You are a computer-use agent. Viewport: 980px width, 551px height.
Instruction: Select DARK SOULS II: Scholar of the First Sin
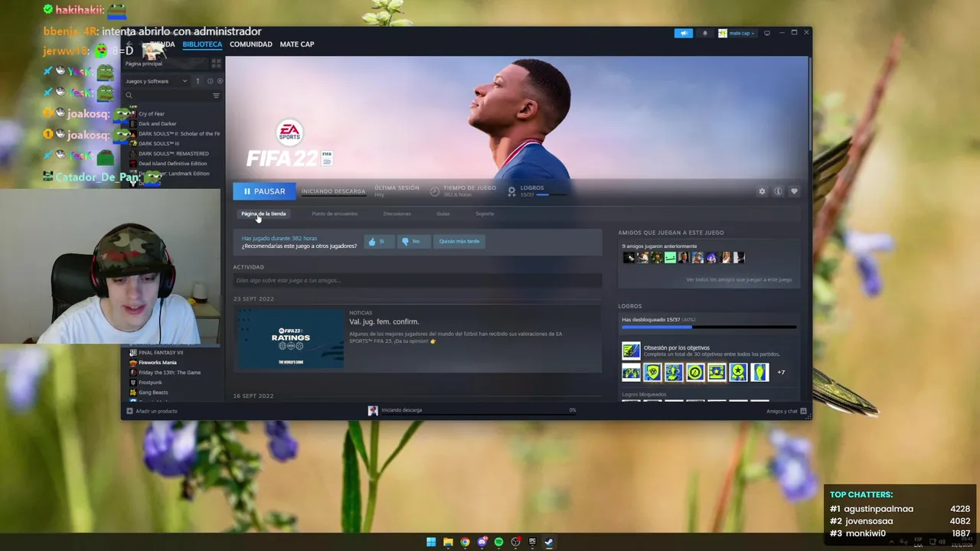click(x=179, y=133)
